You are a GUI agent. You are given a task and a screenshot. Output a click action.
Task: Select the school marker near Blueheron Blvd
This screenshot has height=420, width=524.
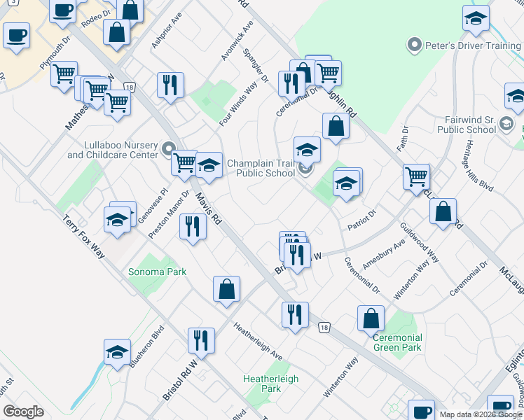coord(117,352)
